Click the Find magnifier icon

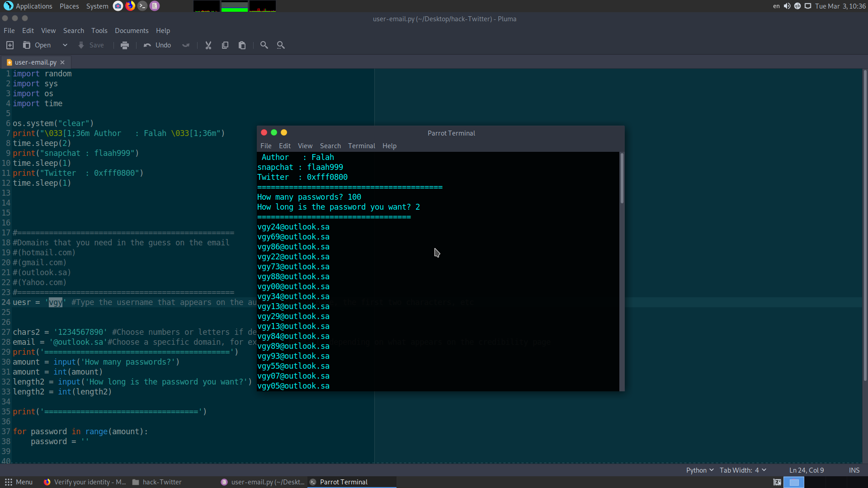264,45
